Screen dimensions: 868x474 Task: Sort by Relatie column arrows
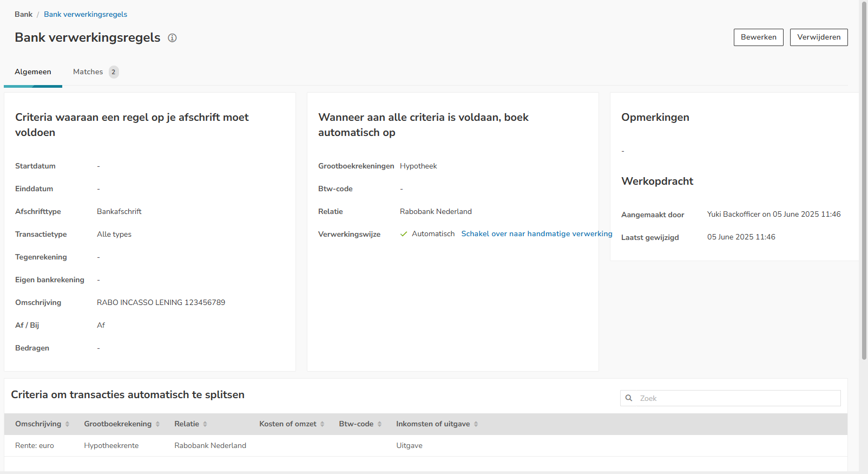[205, 424]
